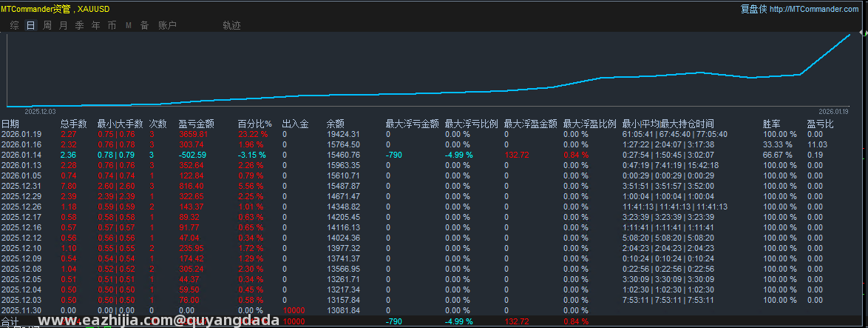This screenshot has height=328, width=868.
Task: Switch to the 综 summary tab
Action: tap(14, 25)
